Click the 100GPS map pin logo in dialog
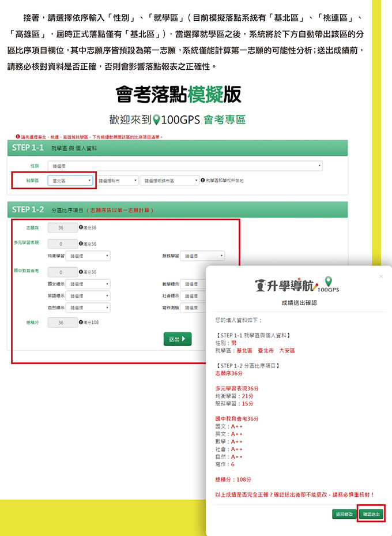This screenshot has height=536, width=392. 330,281
